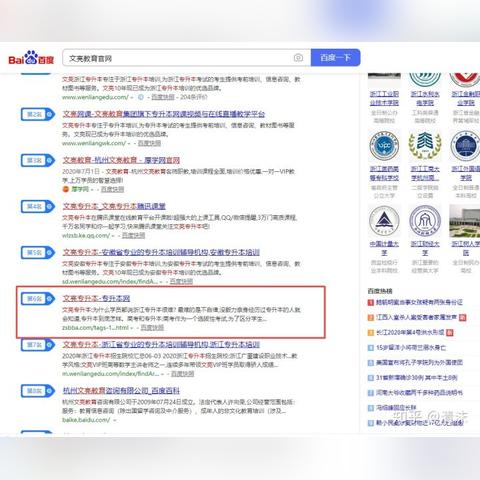Open the 浙江工商大学杭州商学院 text link
Image resolution: width=480 pixels, height=480 pixels.
(425, 173)
